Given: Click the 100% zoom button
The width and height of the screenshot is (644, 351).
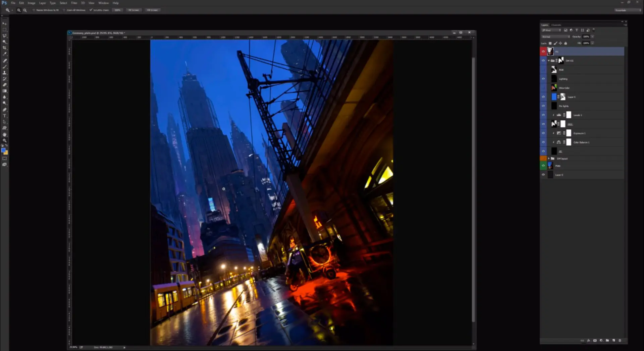Looking at the screenshot, I should pos(117,10).
